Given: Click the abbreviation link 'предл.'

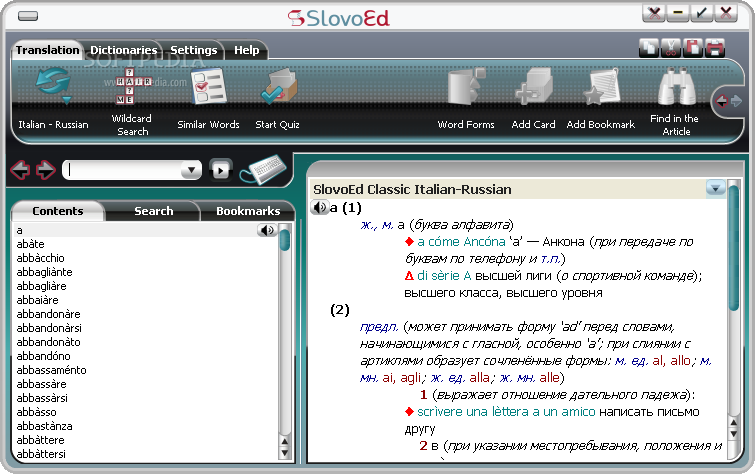Looking at the screenshot, I should 378,328.
